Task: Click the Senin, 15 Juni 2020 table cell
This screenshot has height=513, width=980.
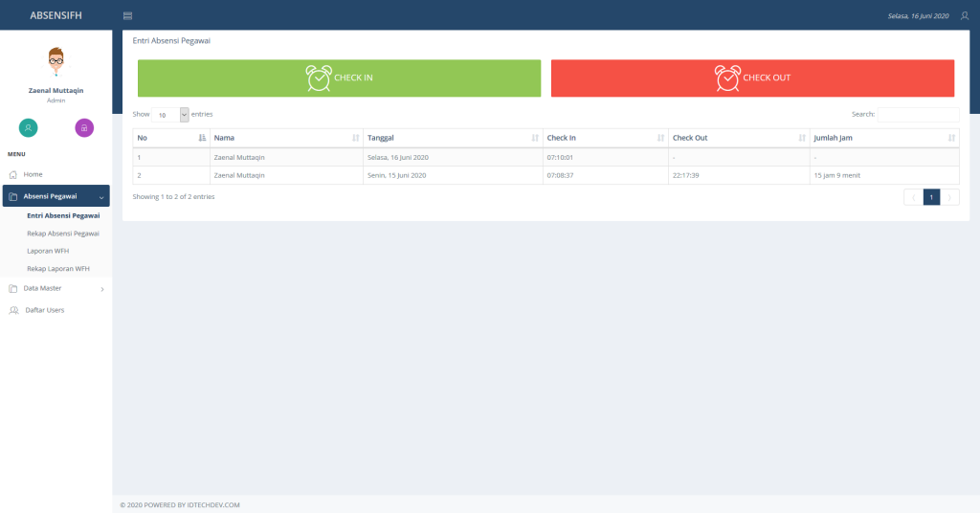Action: (453, 175)
